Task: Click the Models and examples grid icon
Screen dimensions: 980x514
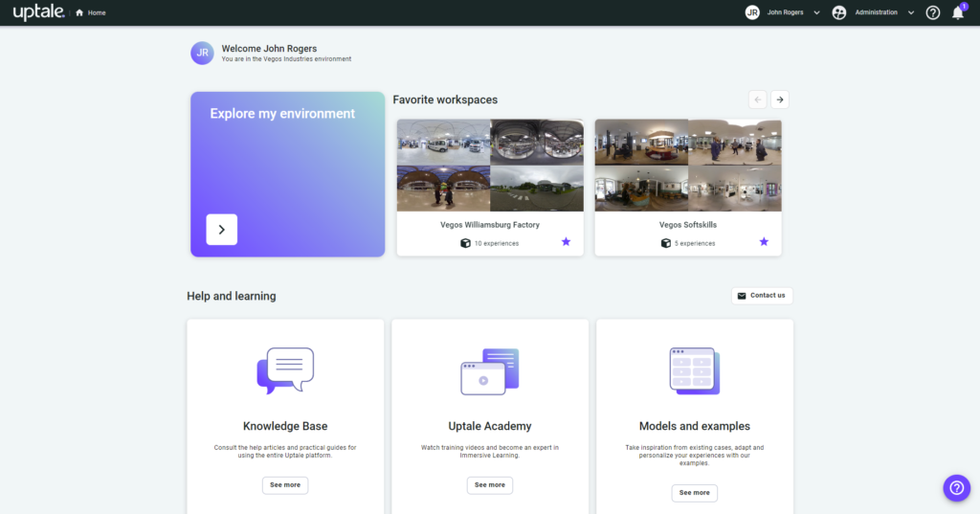Action: pyautogui.click(x=694, y=370)
